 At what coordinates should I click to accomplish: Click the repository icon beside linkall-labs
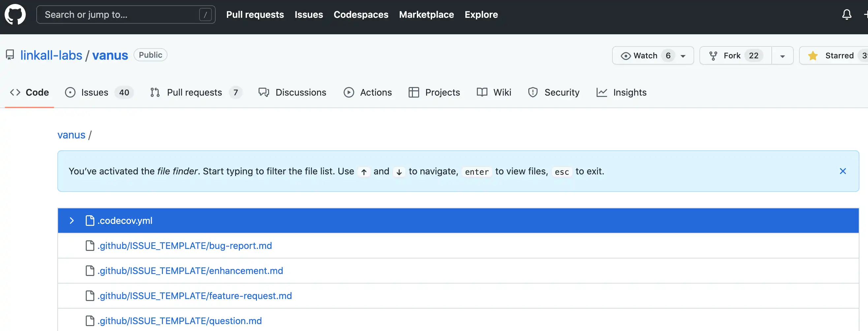click(x=10, y=55)
